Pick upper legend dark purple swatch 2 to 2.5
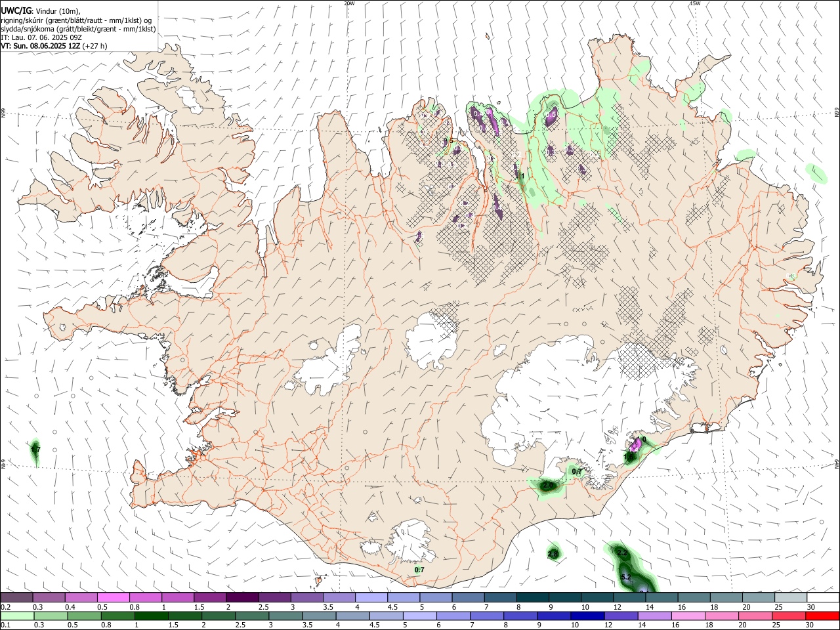The width and height of the screenshot is (840, 630). click(x=241, y=598)
